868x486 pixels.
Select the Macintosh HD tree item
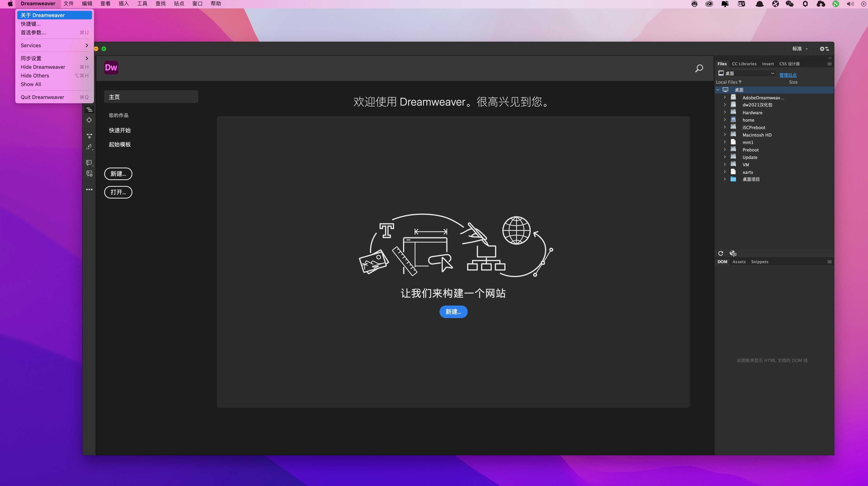point(757,135)
